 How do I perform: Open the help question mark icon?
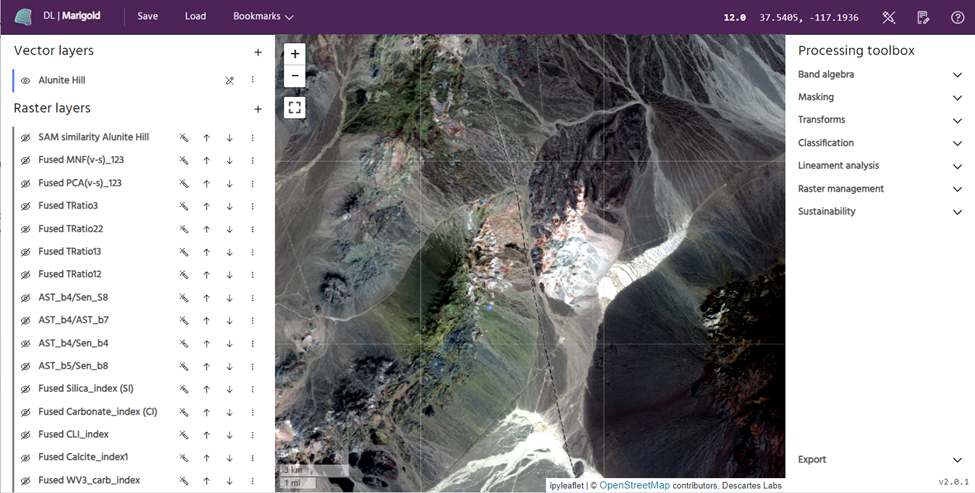958,17
